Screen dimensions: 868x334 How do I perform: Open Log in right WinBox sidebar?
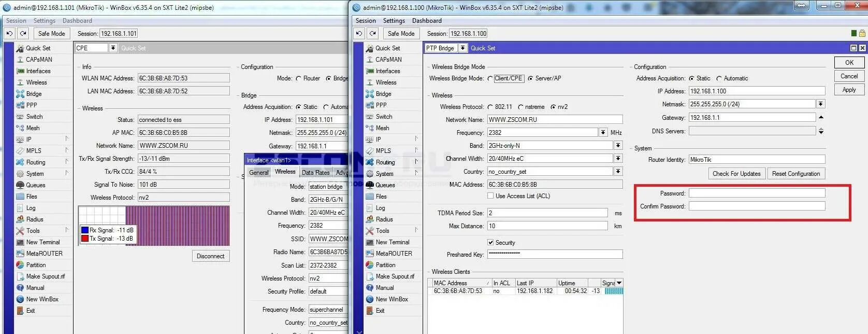pyautogui.click(x=381, y=208)
